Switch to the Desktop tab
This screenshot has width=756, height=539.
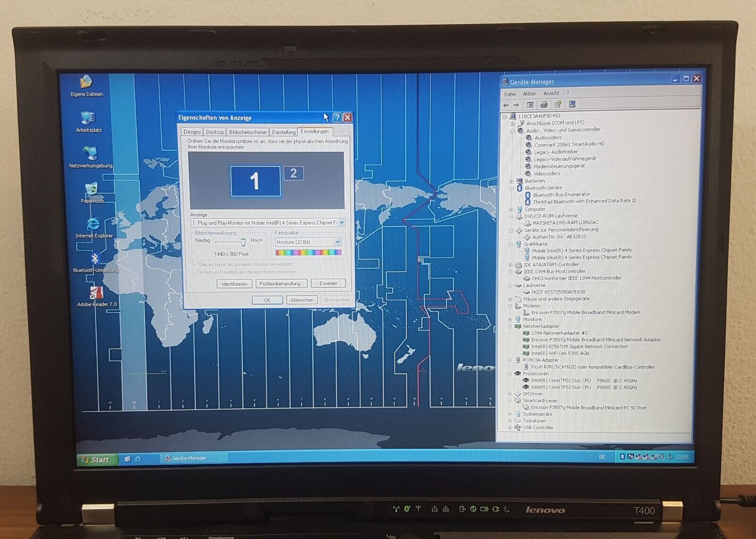[215, 132]
